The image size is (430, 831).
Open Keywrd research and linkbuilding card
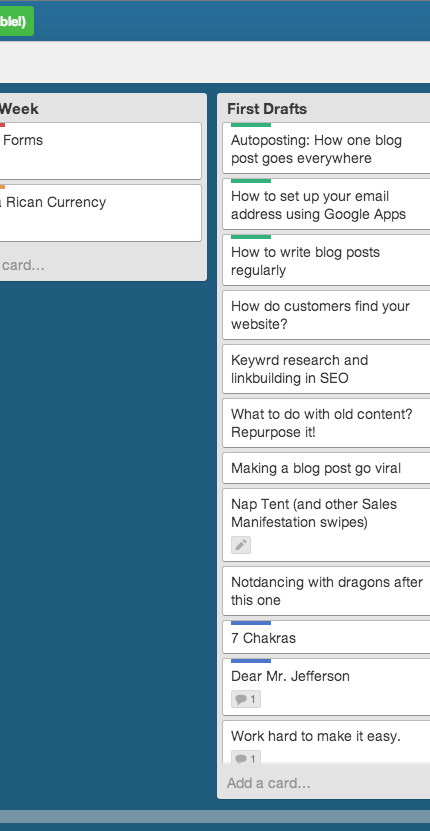pos(326,369)
